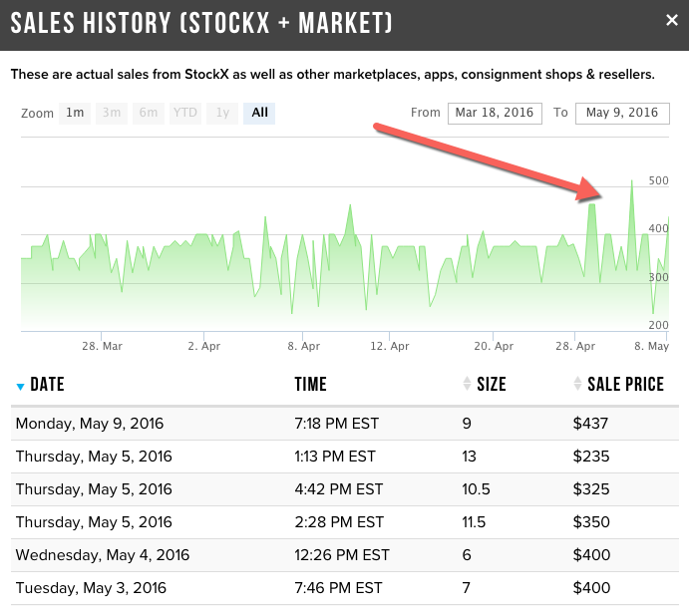689x616 pixels.
Task: Click the blue Date sort arrow
Action: (20, 387)
